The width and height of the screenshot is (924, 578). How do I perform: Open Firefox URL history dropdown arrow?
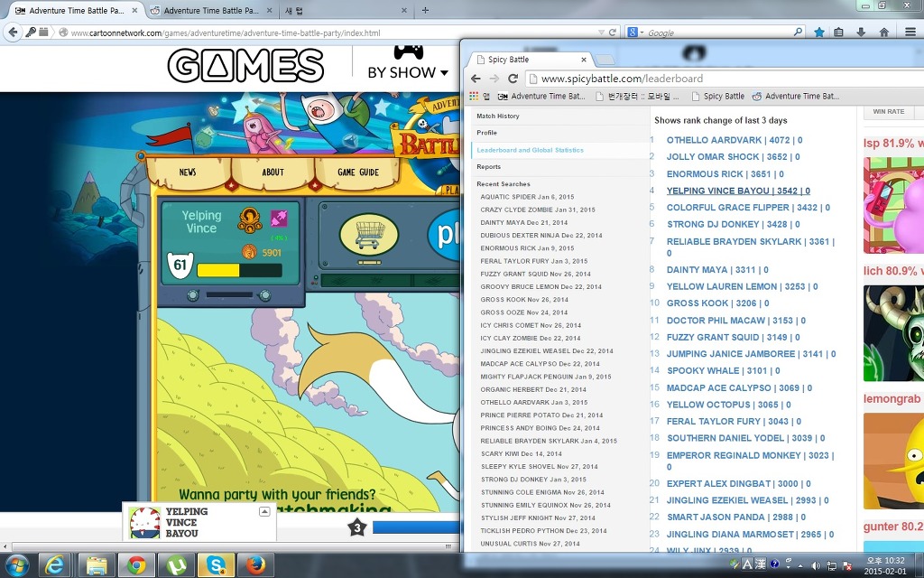point(599,33)
